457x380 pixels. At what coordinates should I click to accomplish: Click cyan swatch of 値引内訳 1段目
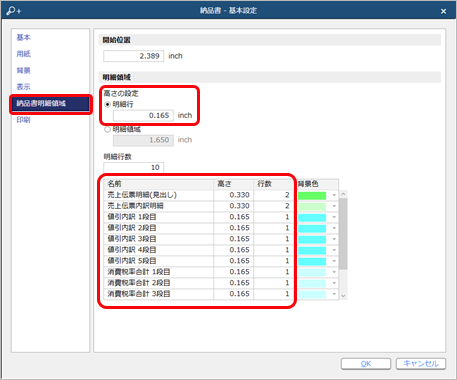[x=312, y=217]
